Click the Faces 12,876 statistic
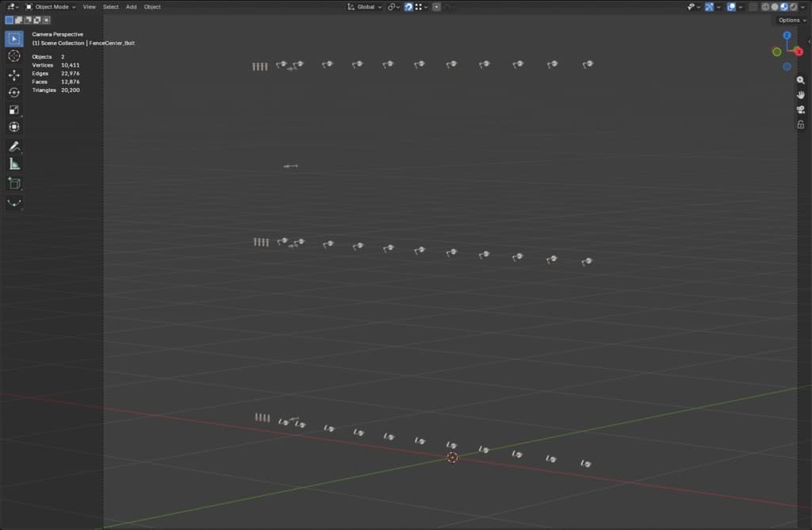The width and height of the screenshot is (812, 530). (56, 82)
